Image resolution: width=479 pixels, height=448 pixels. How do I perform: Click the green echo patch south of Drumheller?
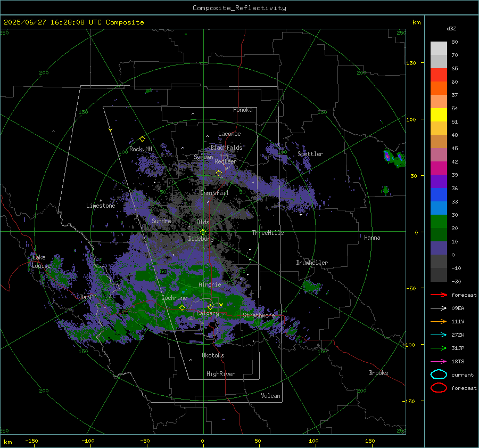(x=312, y=287)
